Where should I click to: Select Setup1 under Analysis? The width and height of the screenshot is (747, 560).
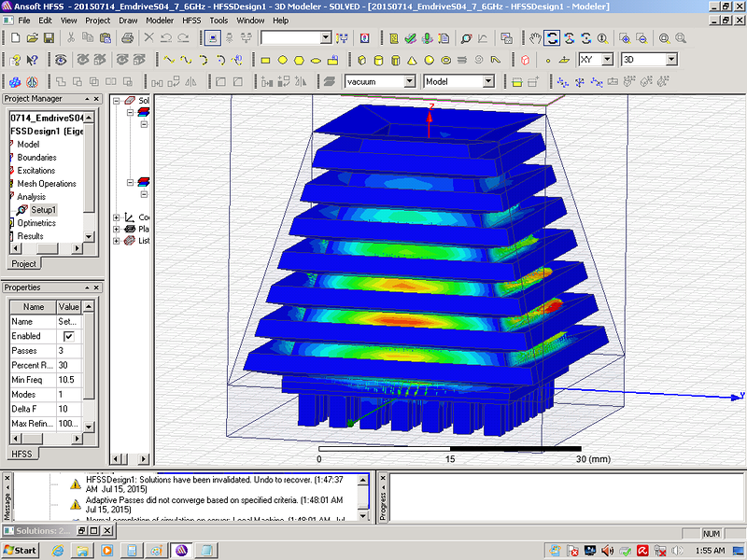pos(43,210)
